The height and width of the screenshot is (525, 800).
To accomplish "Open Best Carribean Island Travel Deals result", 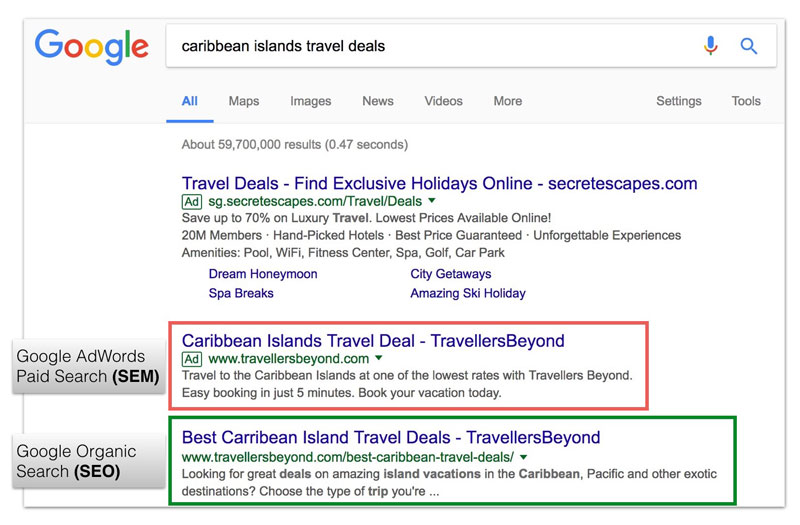I will pyautogui.click(x=391, y=438).
